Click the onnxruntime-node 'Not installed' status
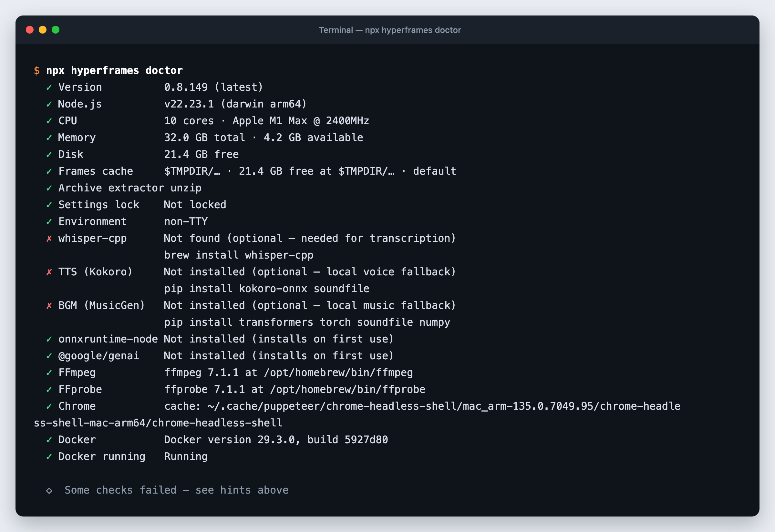 tap(279, 339)
